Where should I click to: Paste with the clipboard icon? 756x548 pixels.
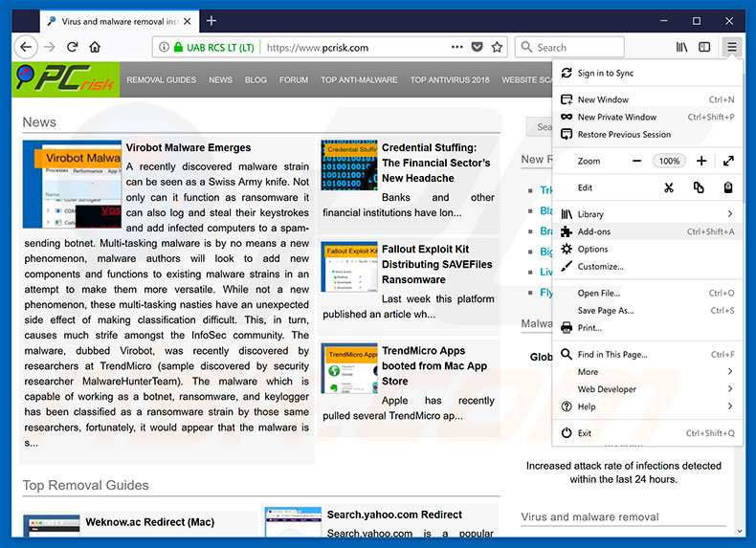(x=728, y=187)
